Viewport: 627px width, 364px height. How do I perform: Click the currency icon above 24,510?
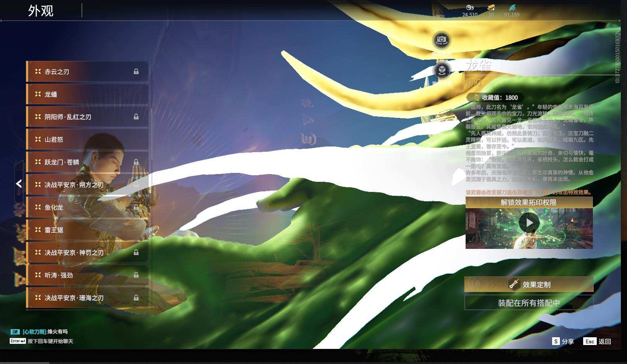tap(470, 7)
